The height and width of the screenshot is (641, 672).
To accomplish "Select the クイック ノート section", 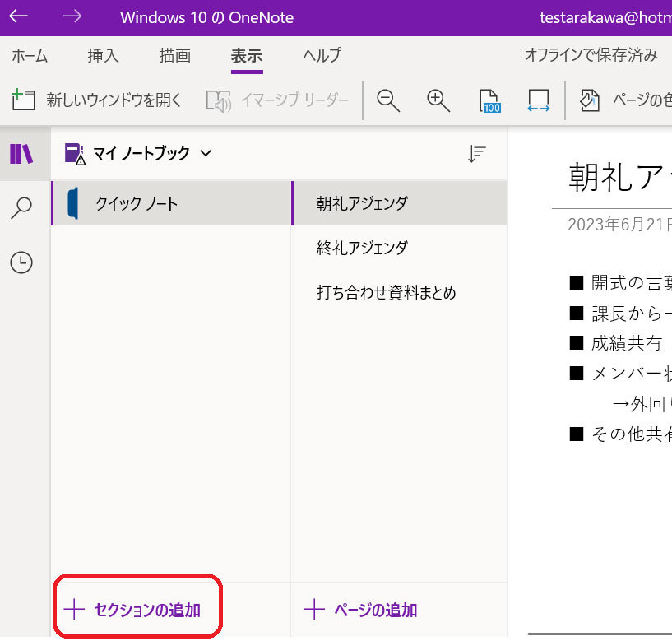I will pyautogui.click(x=137, y=203).
